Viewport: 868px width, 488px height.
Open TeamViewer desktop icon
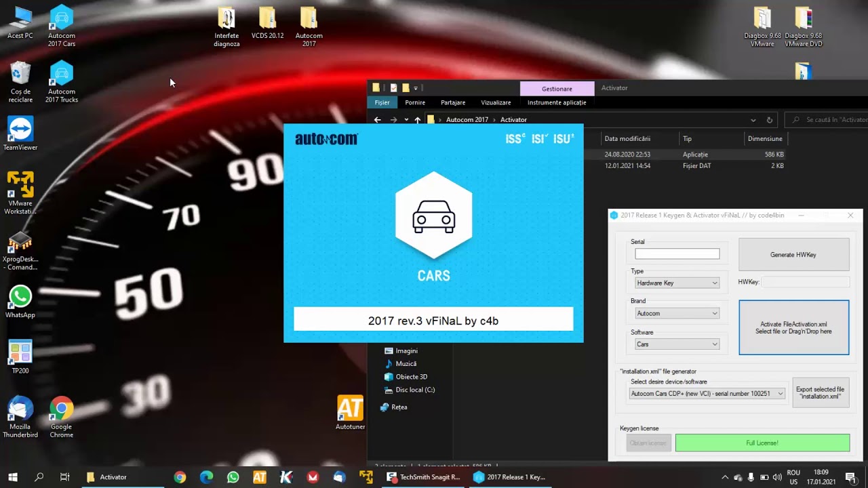[x=20, y=134]
